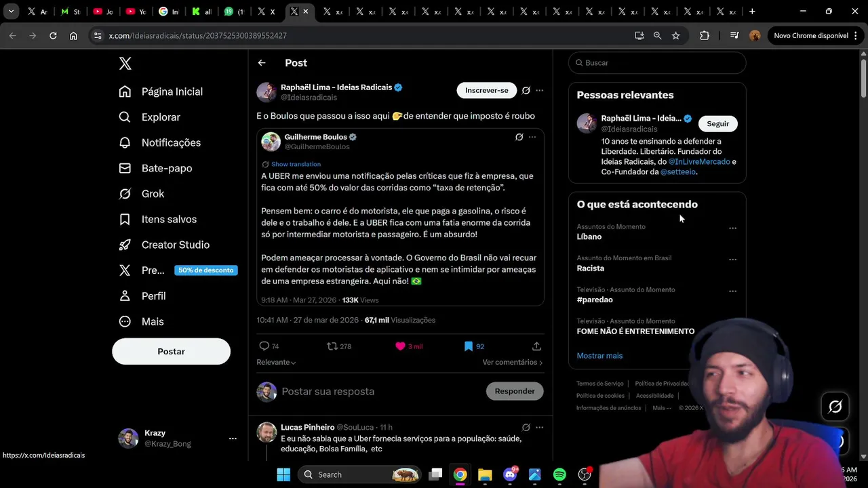
Task: Open Ver comentários link
Action: tap(513, 362)
